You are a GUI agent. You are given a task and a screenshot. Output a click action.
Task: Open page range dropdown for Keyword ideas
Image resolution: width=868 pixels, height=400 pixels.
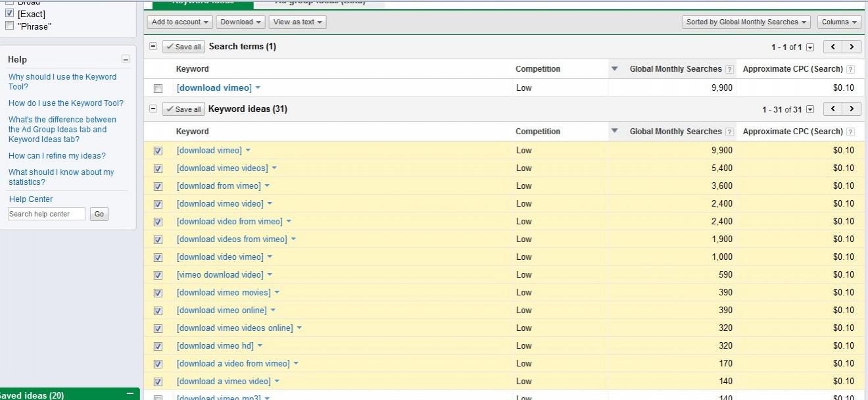pyautogui.click(x=810, y=110)
